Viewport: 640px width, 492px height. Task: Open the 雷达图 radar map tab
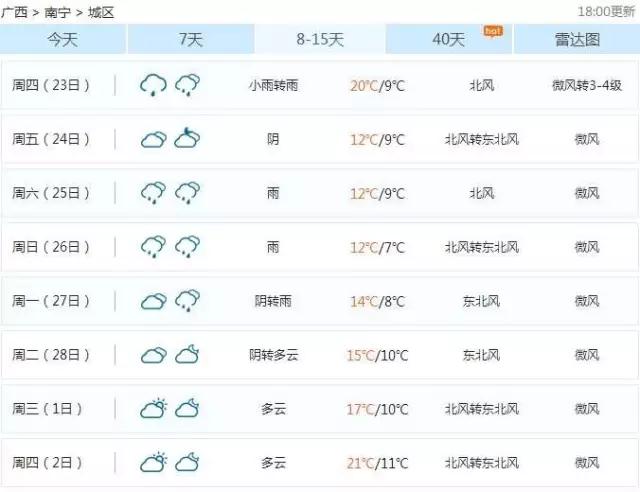577,40
